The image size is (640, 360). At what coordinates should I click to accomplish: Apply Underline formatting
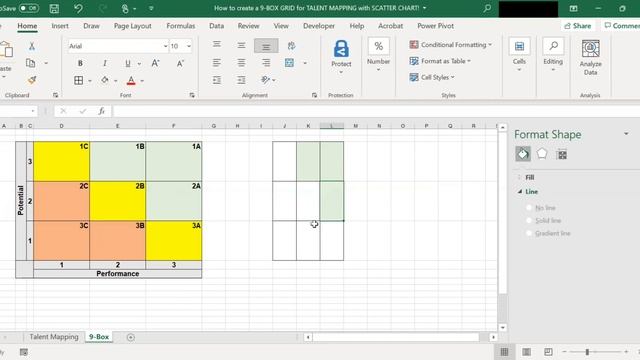pos(128,63)
